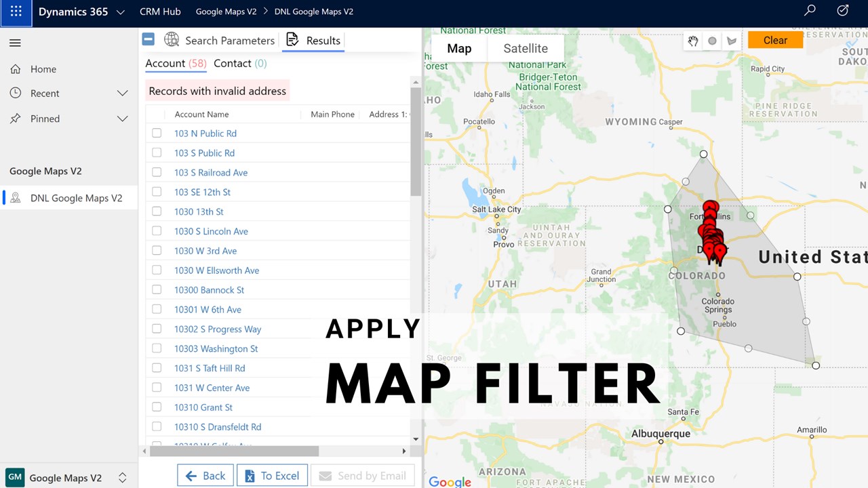Check the box for 103 S Railroad Ave

tap(157, 172)
